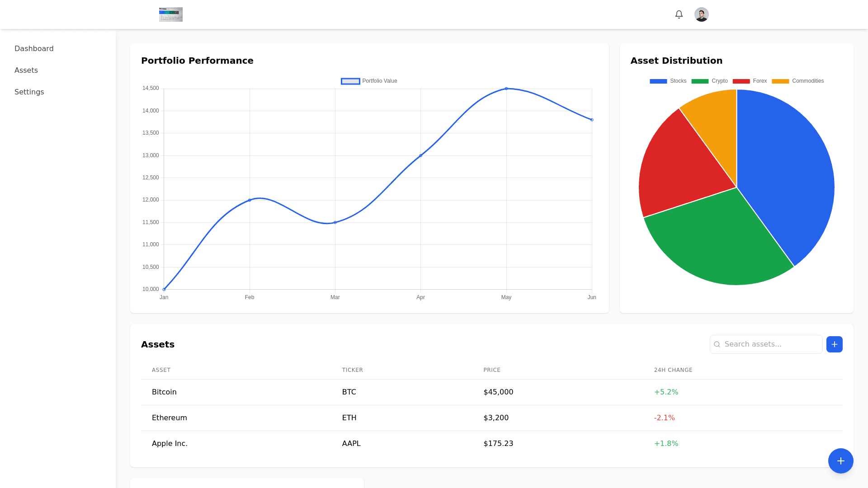Image resolution: width=868 pixels, height=488 pixels.
Task: Open the notifications bell
Action: [679, 14]
